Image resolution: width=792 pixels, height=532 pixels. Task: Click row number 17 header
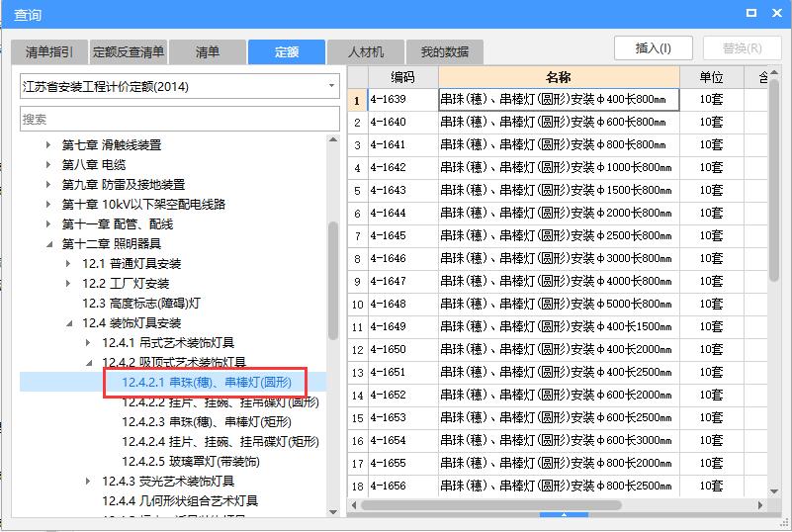pos(358,464)
